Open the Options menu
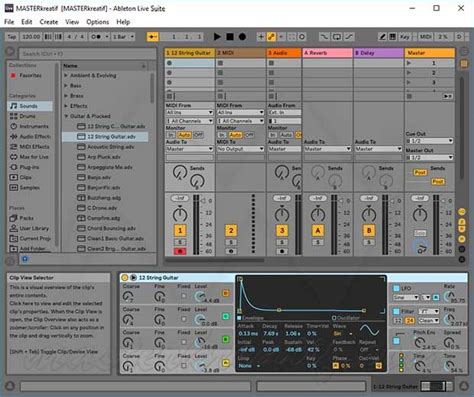Screen dimensions: 474x397 [x=98, y=22]
